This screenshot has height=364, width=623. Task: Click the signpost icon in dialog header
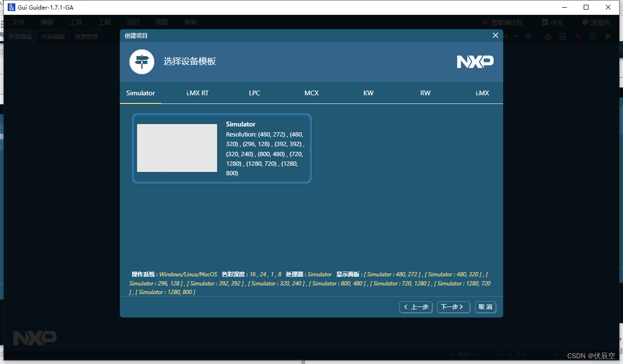pyautogui.click(x=142, y=62)
